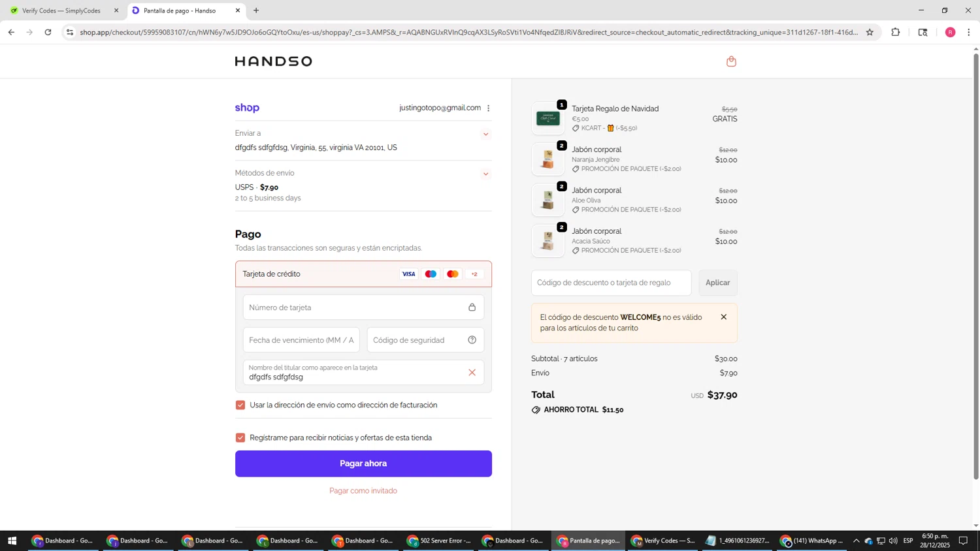The width and height of the screenshot is (980, 551).
Task: Click the Maestro card icon
Action: [x=431, y=274]
